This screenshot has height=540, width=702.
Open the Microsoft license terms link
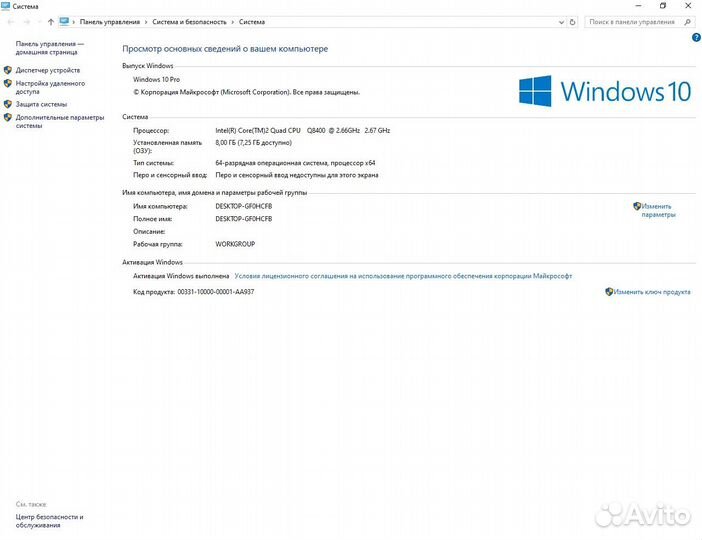403,276
